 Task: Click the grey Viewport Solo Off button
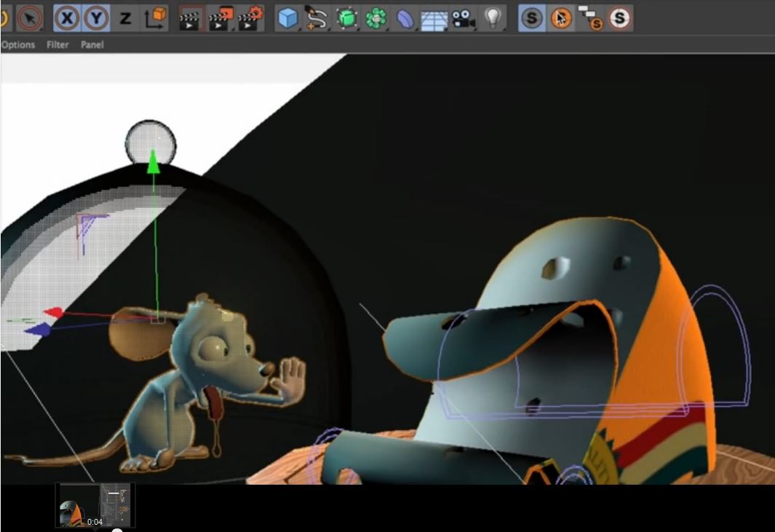(532, 19)
